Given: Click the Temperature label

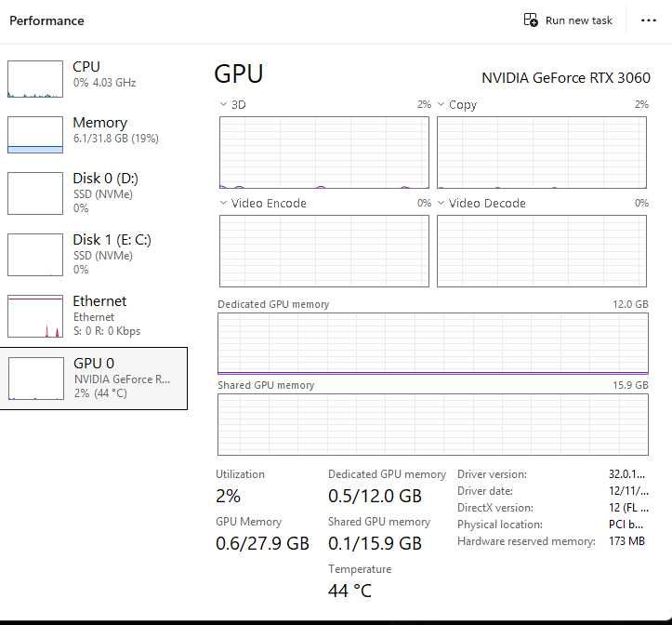Looking at the screenshot, I should 360,569.
